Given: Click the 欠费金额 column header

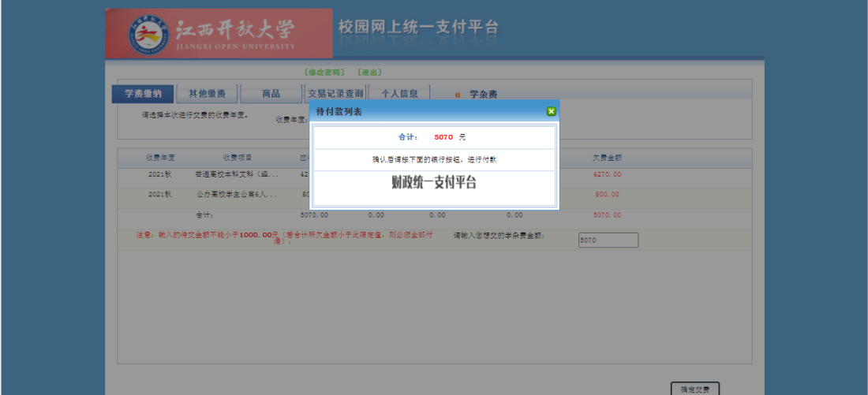Looking at the screenshot, I should tap(607, 158).
